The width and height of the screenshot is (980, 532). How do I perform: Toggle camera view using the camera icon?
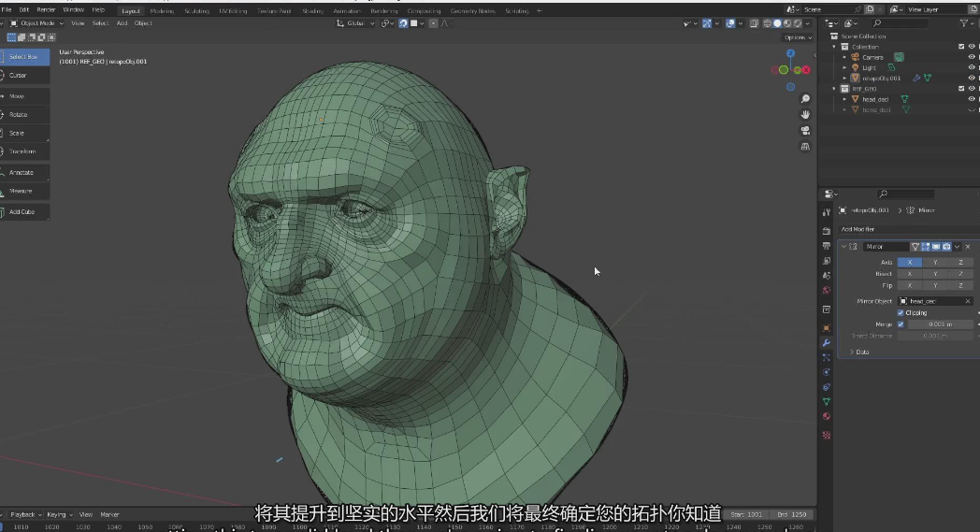coord(805,130)
